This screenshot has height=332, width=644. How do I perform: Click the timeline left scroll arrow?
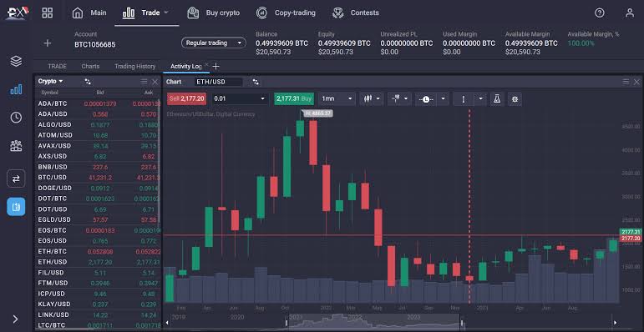tap(167, 323)
